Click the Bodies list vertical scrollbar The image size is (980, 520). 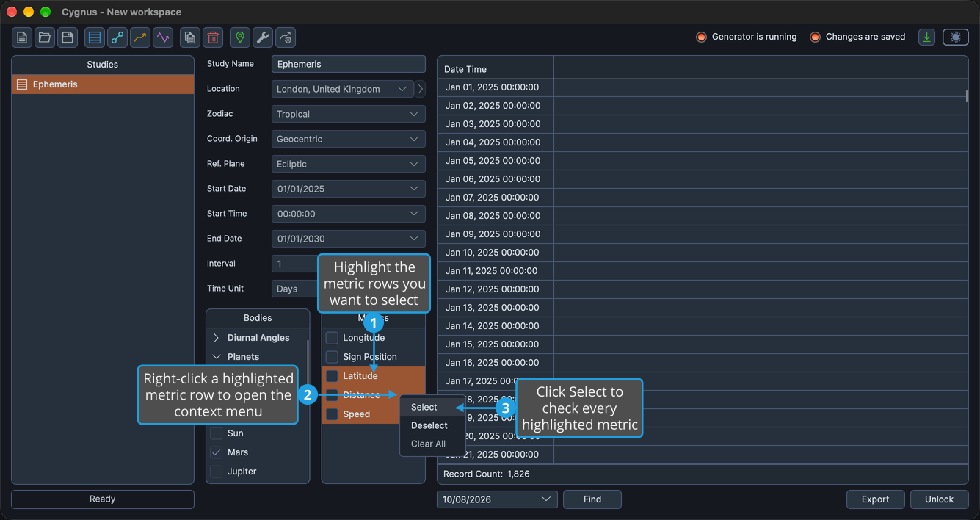(308, 367)
